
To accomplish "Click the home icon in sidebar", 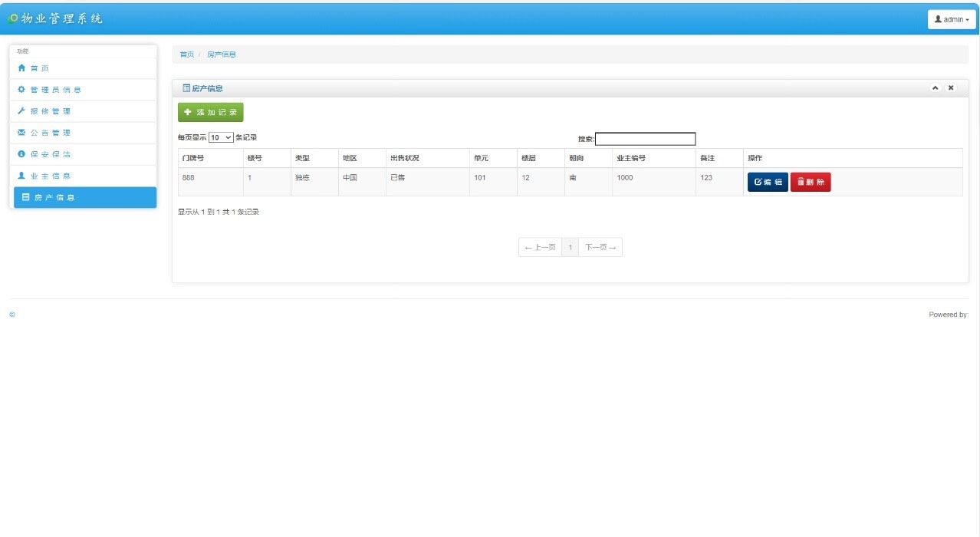I will coord(21,68).
